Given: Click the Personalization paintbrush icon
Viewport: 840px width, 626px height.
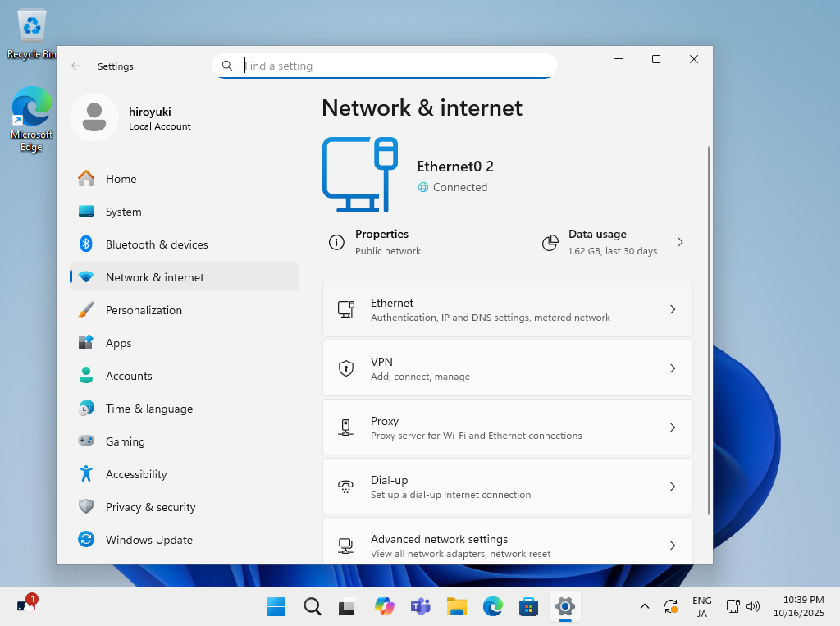Looking at the screenshot, I should click(x=86, y=310).
